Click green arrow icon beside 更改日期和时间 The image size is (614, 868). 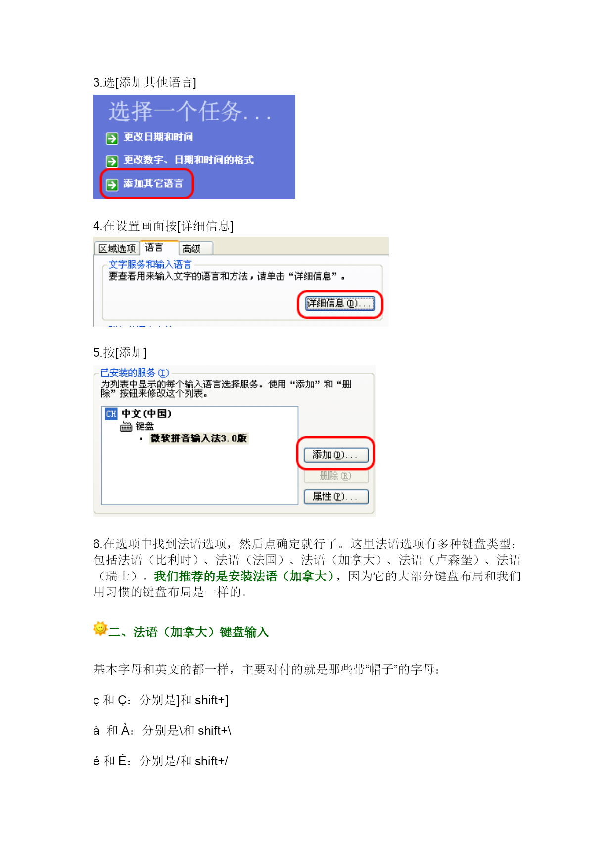[x=112, y=138]
